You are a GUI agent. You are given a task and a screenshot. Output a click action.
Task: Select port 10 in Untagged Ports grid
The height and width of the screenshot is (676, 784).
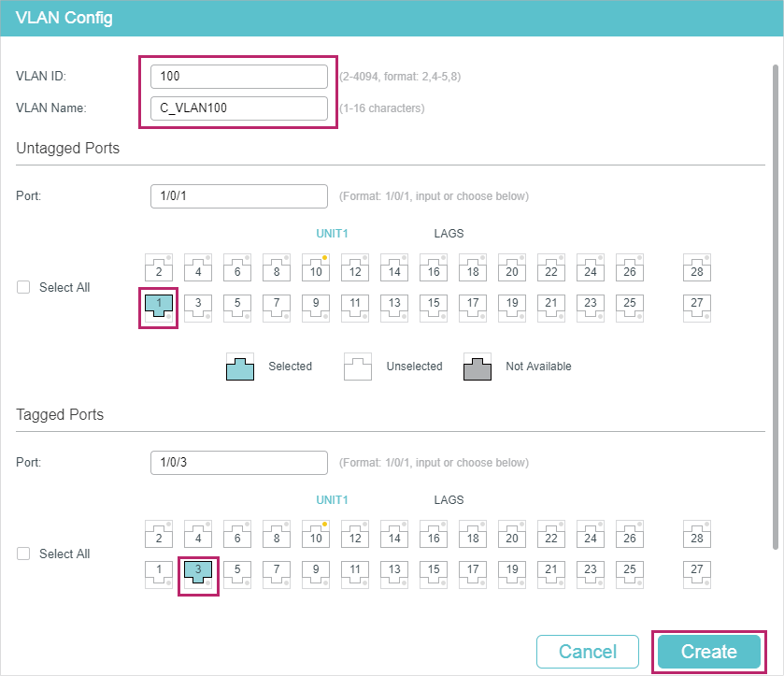pyautogui.click(x=316, y=267)
